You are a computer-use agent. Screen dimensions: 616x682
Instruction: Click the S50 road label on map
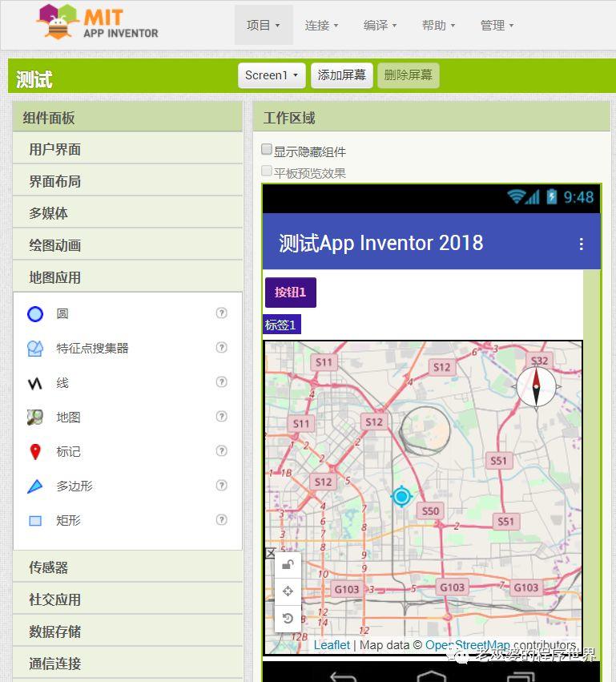[430, 510]
